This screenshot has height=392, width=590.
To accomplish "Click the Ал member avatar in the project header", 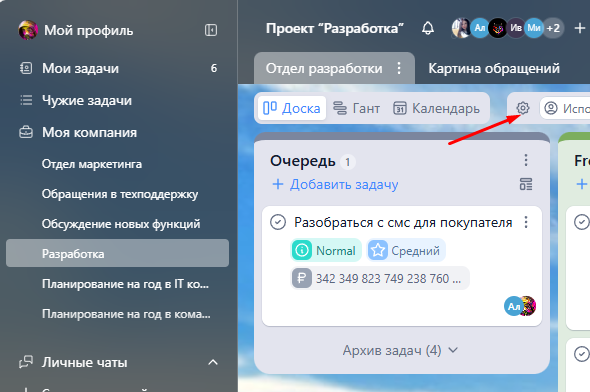I will [x=479, y=28].
